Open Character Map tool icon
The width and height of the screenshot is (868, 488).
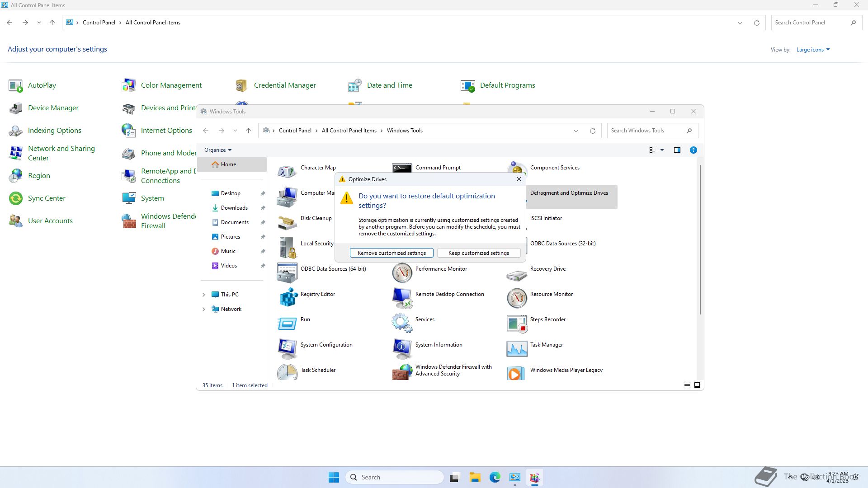(x=287, y=171)
